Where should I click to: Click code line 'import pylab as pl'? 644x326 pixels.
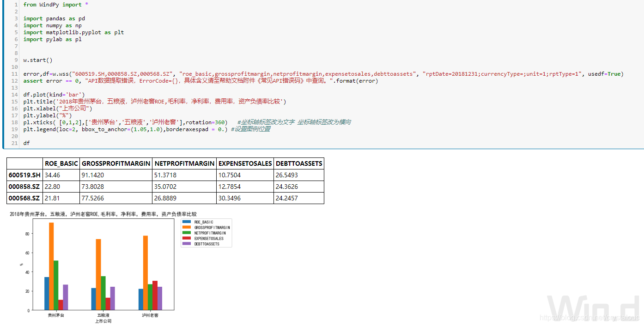pos(53,39)
